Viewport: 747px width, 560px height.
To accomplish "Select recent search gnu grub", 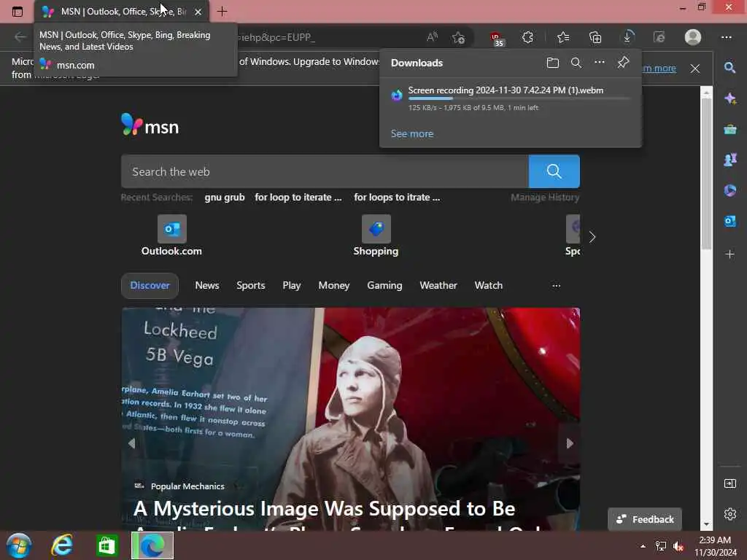I will coord(225,197).
